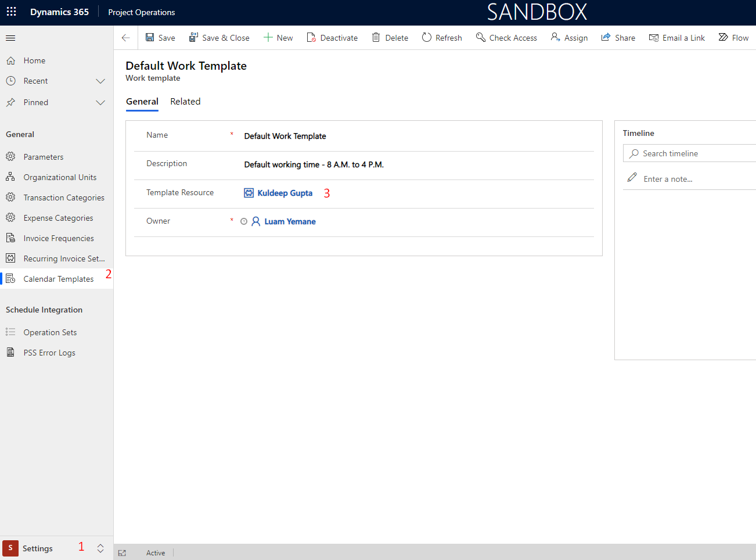
Task: Expand the Recent section chevron
Action: (100, 81)
